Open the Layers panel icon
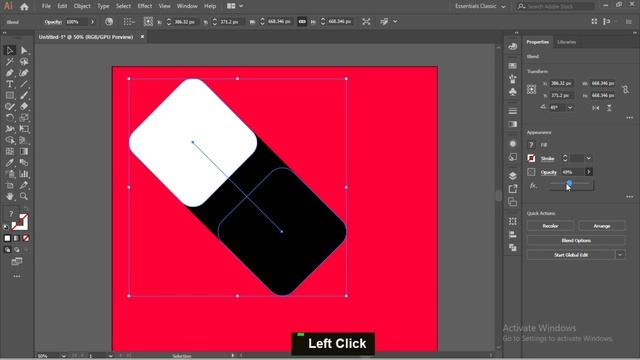Viewport: 640px width, 360px height. 513,176
